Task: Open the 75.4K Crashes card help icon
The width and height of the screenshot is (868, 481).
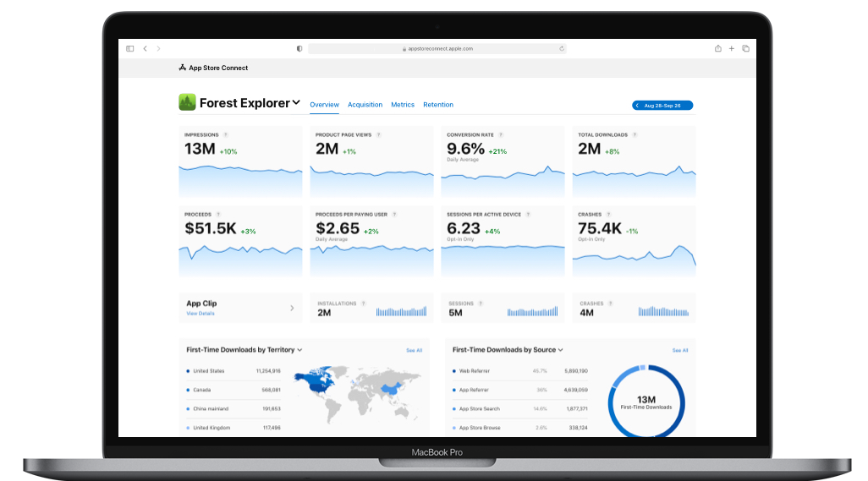Action: (608, 215)
